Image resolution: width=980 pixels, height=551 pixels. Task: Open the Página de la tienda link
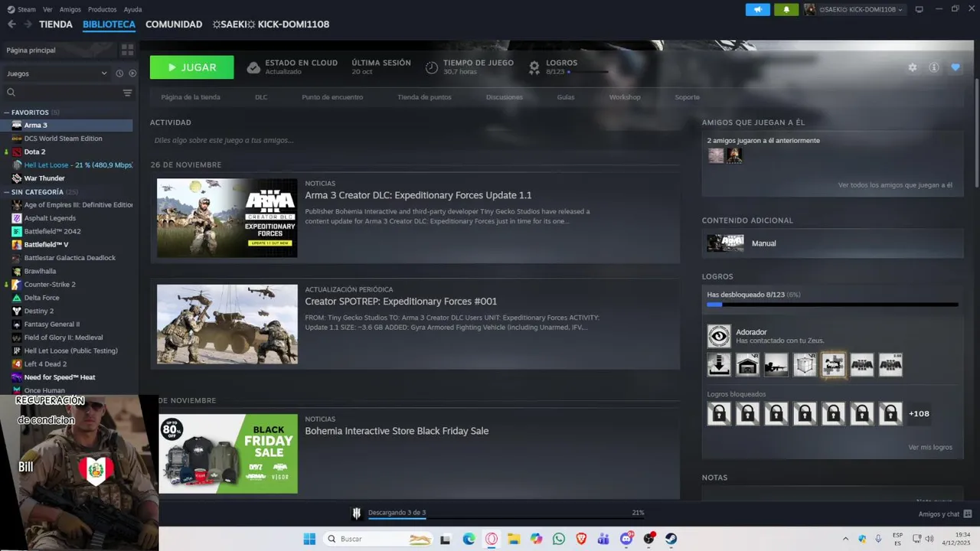coord(191,97)
